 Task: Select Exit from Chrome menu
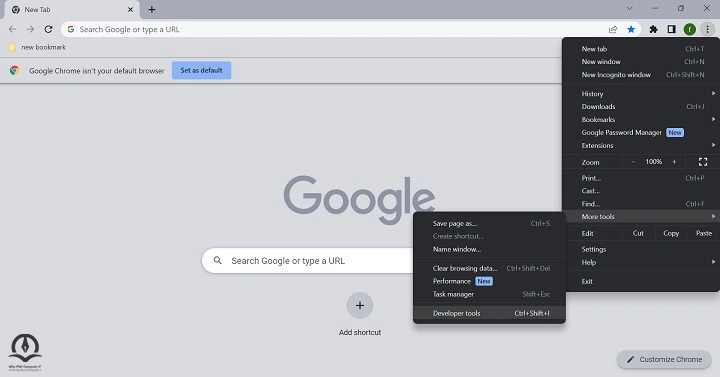tap(641, 281)
